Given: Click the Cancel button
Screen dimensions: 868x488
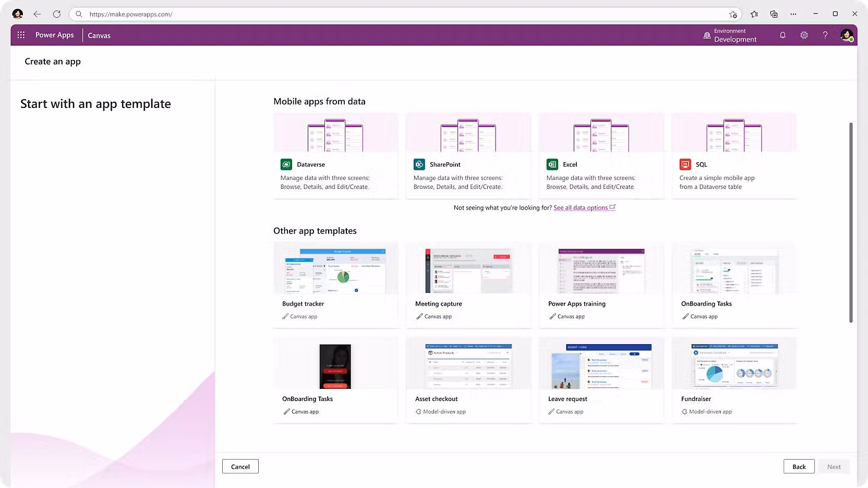Looking at the screenshot, I should pos(240,467).
